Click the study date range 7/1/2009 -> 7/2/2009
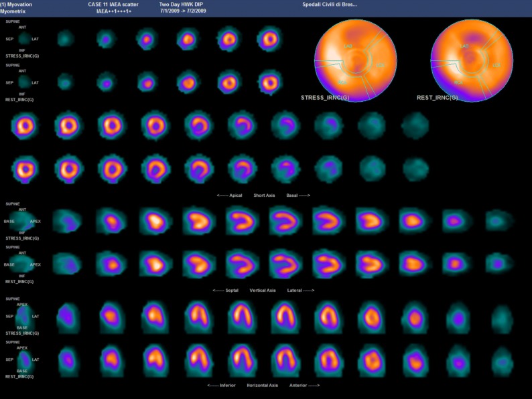 [183, 11]
